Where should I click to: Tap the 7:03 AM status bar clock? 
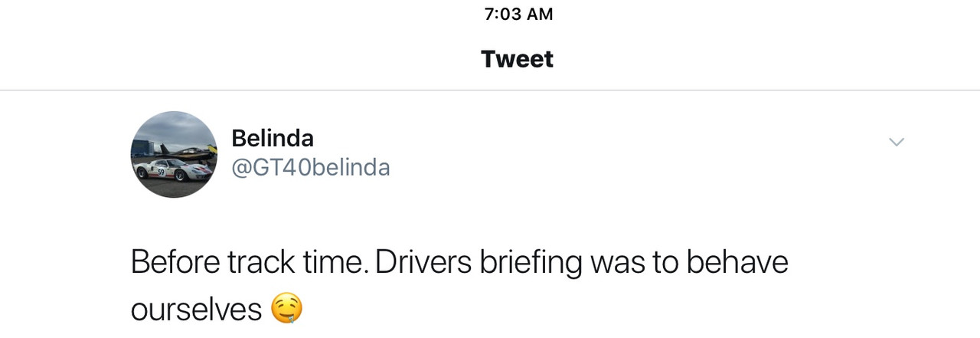(518, 14)
